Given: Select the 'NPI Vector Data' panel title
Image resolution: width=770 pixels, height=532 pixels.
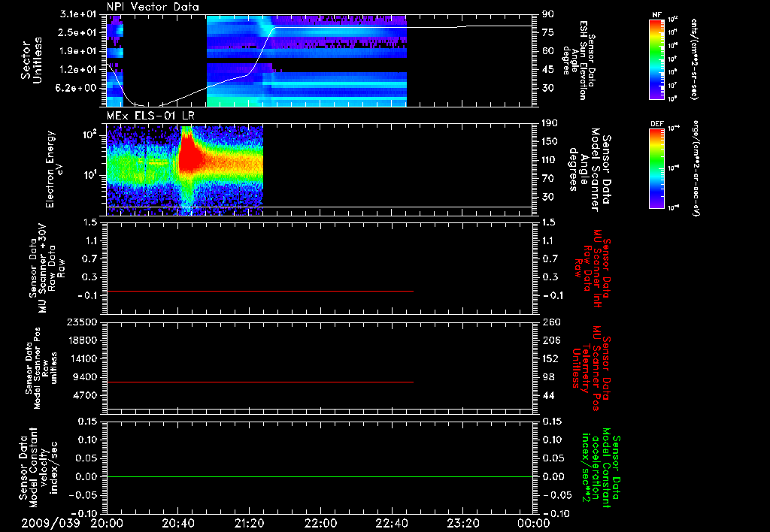Looking at the screenshot, I should pos(153,7).
